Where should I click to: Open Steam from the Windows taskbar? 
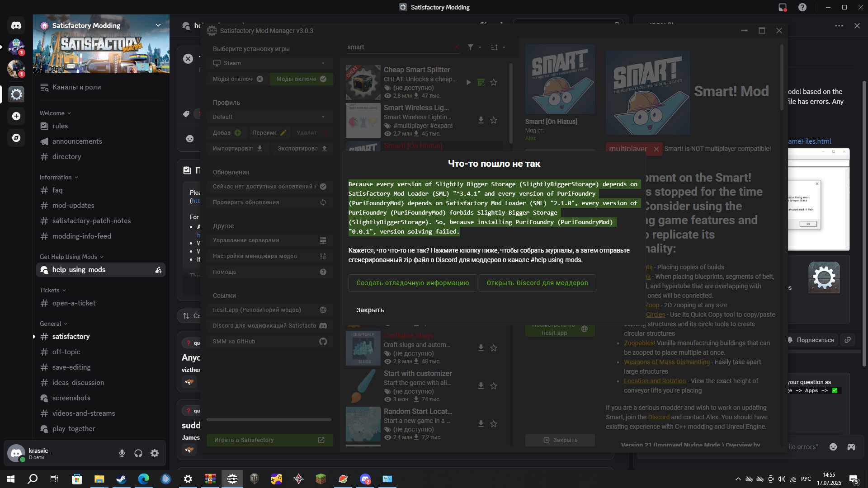pyautogui.click(x=121, y=479)
